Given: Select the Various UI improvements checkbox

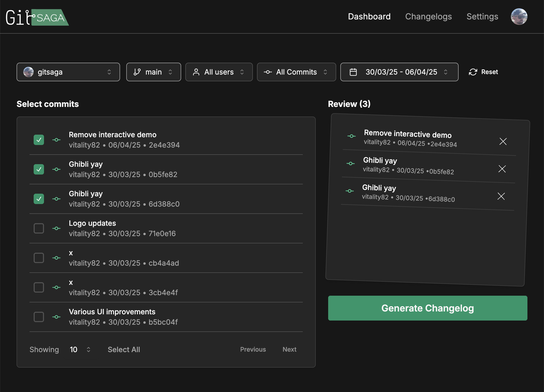Looking at the screenshot, I should coord(39,317).
